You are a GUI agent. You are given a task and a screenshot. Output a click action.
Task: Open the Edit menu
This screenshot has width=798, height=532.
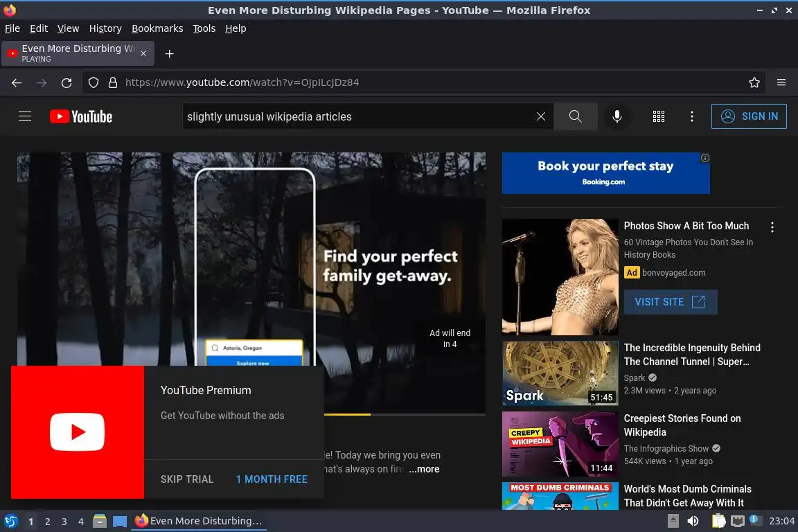click(39, 28)
